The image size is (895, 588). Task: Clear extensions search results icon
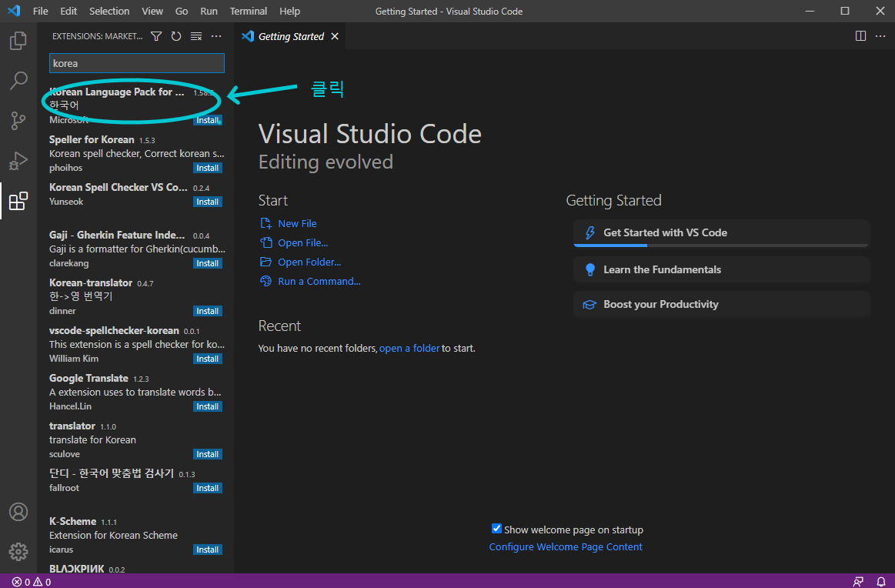pyautogui.click(x=195, y=36)
